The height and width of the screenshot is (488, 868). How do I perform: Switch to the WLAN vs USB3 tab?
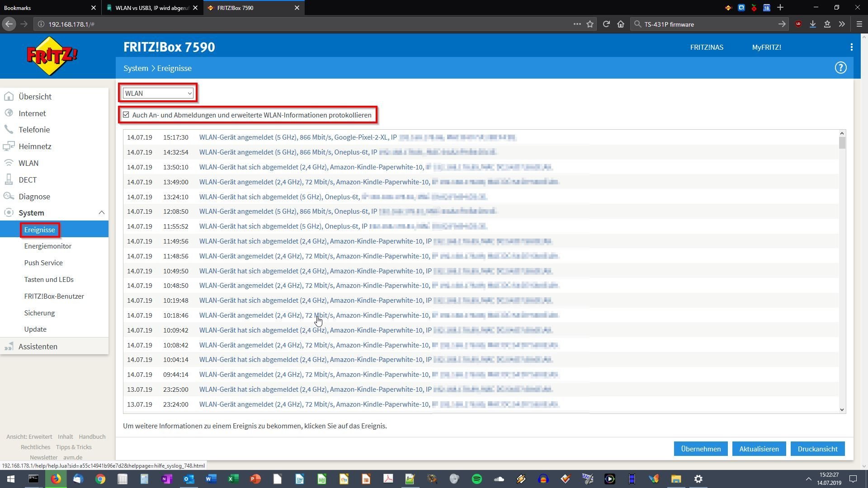point(152,8)
